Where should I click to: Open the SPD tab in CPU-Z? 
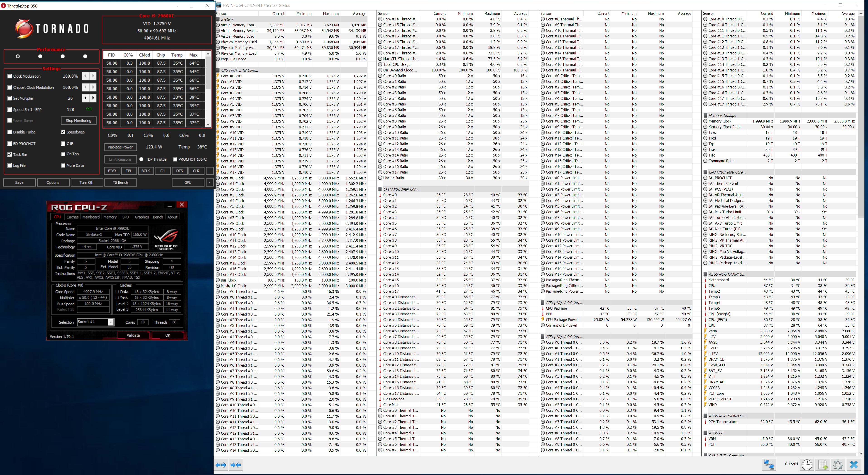coord(125,217)
